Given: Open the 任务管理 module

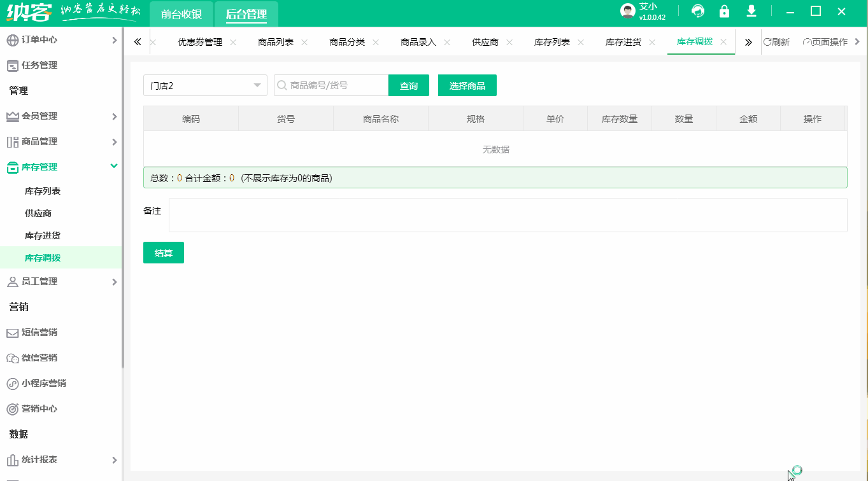Looking at the screenshot, I should [x=39, y=65].
